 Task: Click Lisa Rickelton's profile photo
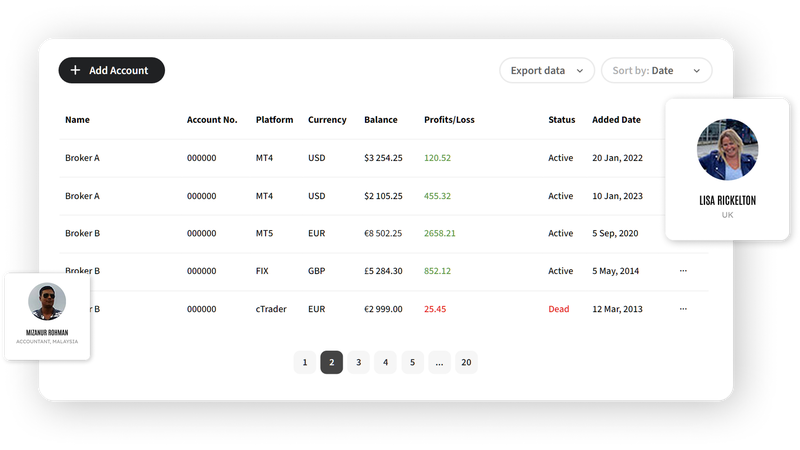pyautogui.click(x=727, y=150)
